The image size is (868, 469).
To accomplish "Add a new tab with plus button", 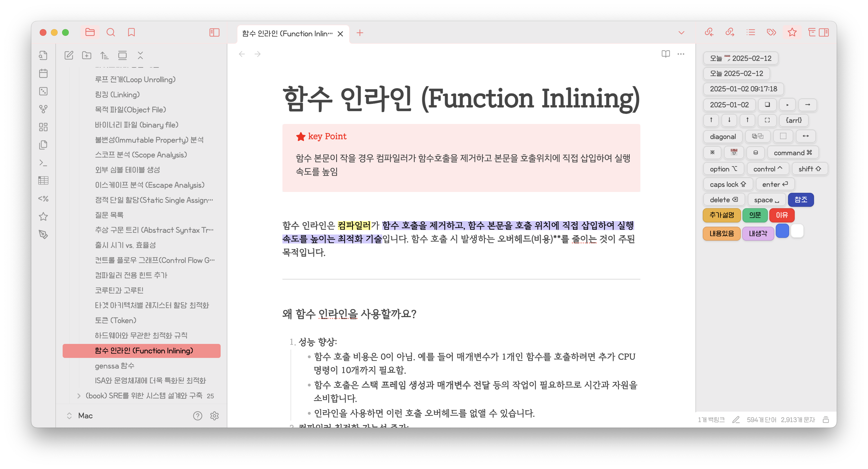I will (360, 33).
